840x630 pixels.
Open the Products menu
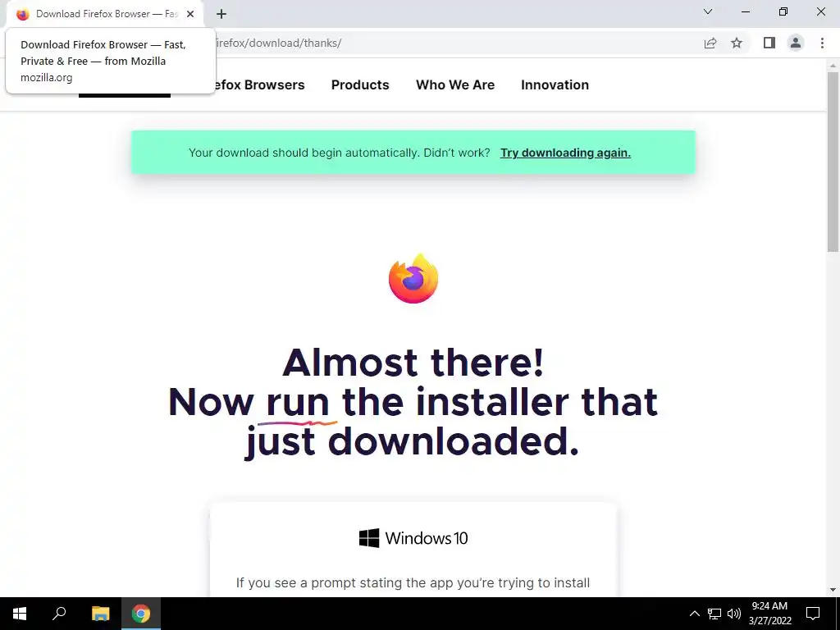point(360,84)
